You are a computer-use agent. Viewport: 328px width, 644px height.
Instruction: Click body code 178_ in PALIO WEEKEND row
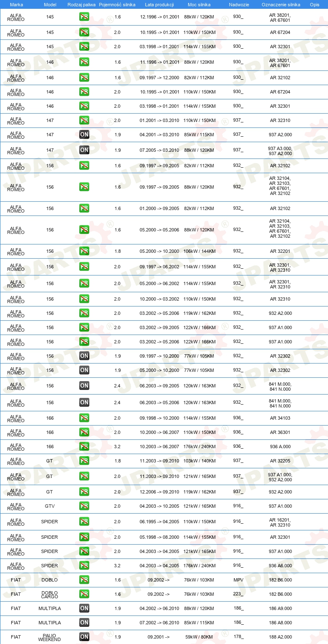(x=238, y=636)
